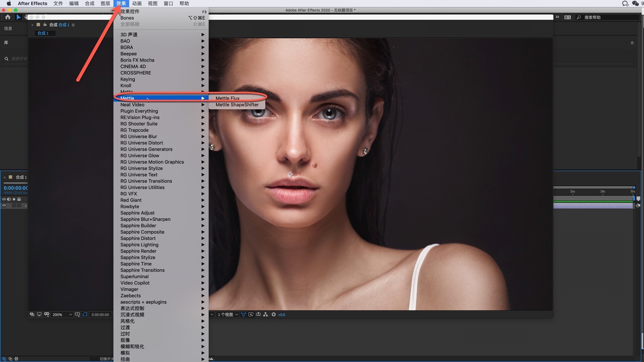644x362 pixels.
Task: Open the 200% magnification dropdown
Action: pyautogui.click(x=62, y=315)
